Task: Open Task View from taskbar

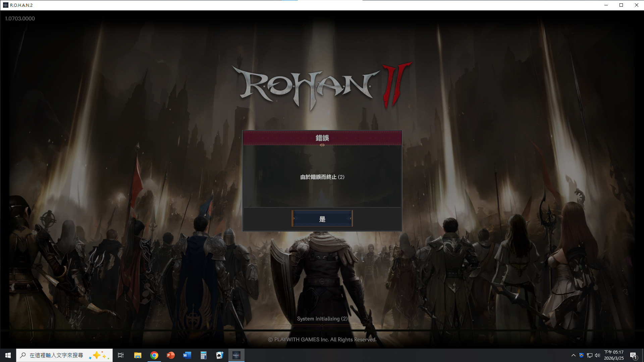Action: (121, 355)
